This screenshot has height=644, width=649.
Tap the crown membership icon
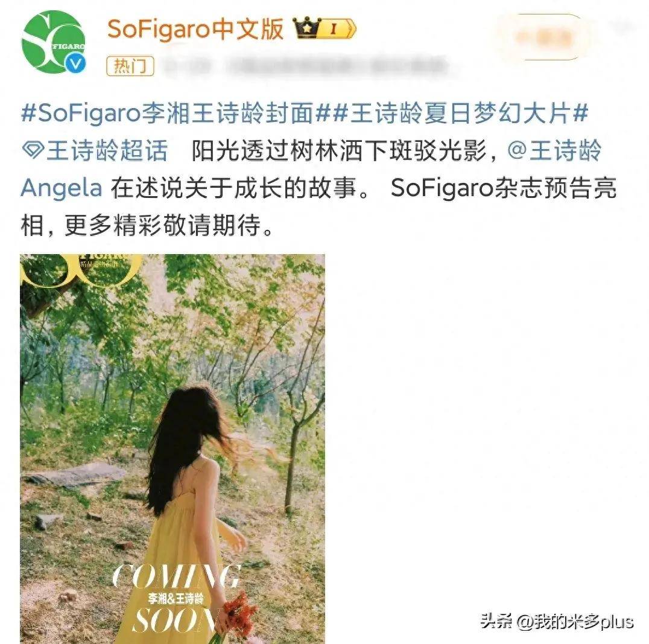[307, 28]
